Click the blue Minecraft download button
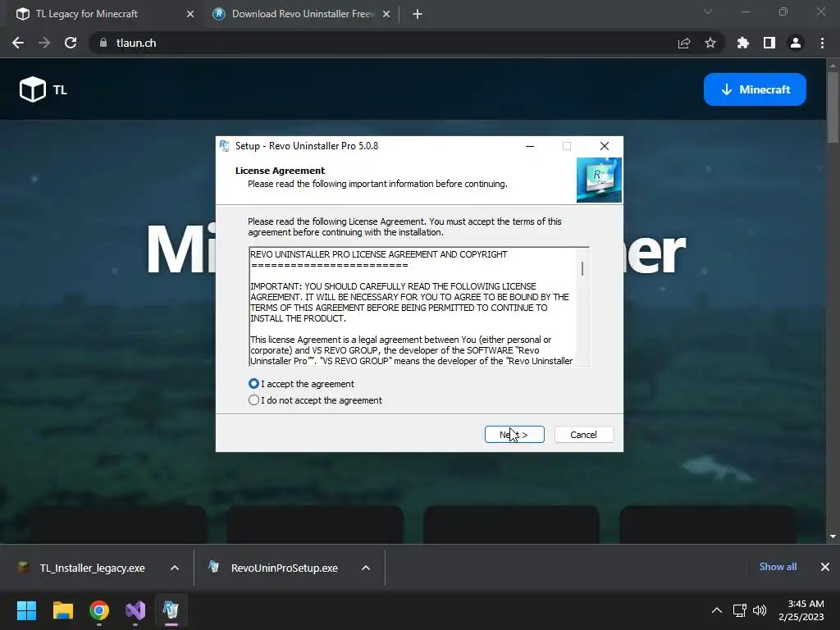 click(x=755, y=89)
